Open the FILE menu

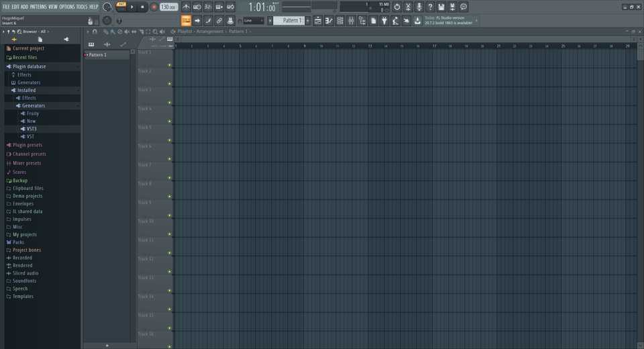6,7
